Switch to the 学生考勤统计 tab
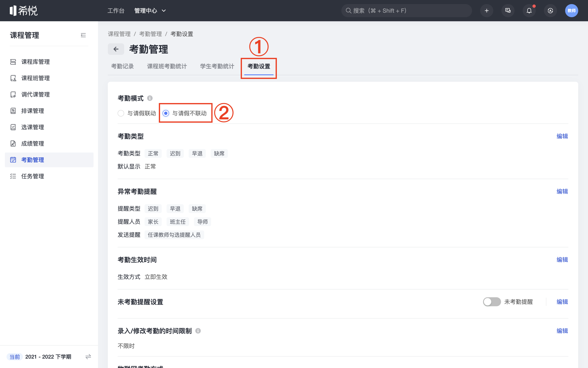This screenshot has height=368, width=588. 217,66
